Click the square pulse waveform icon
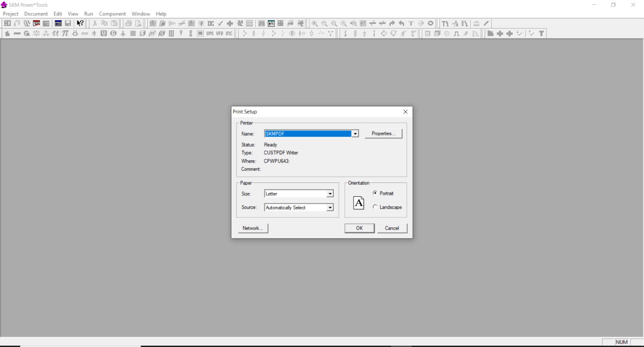This screenshot has width=644, height=347. [x=456, y=33]
